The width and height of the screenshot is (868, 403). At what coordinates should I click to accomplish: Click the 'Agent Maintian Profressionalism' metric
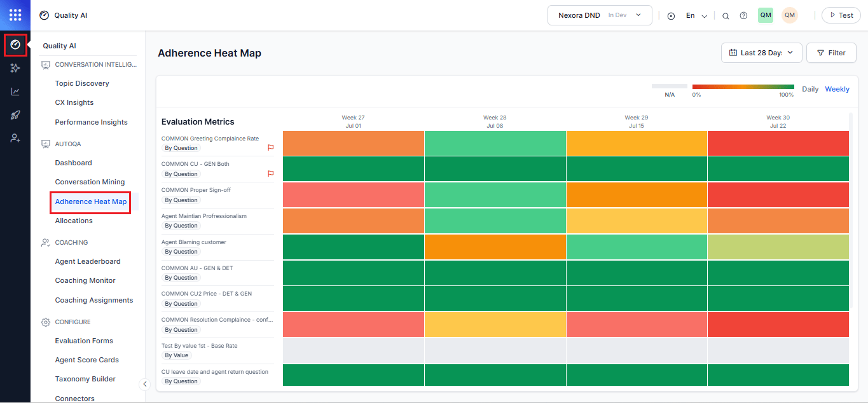pos(204,216)
